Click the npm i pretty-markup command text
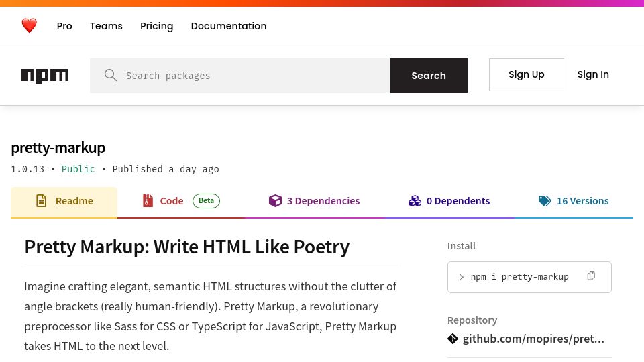This screenshot has width=644, height=362. coord(519,277)
